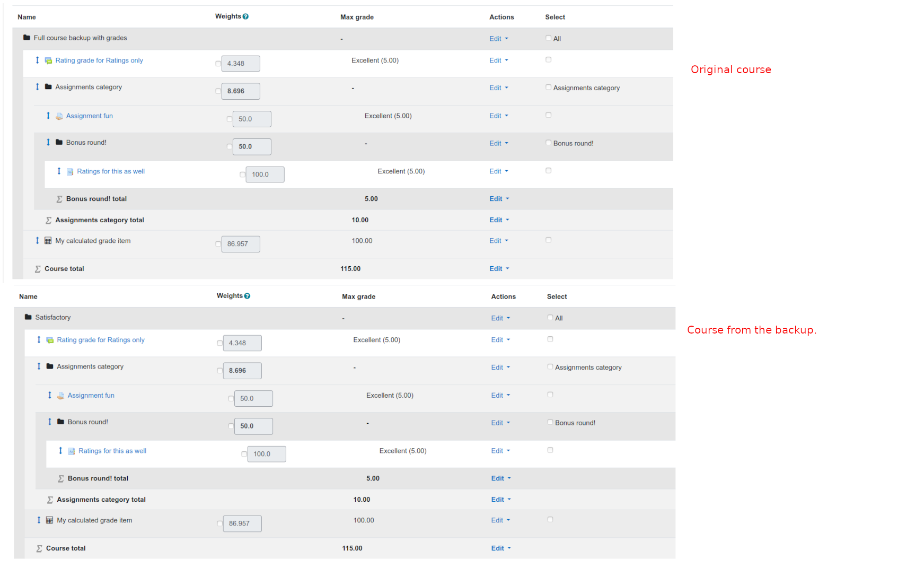Open Edit menu for Course total in original course
The height and width of the screenshot is (568, 924).
click(499, 269)
